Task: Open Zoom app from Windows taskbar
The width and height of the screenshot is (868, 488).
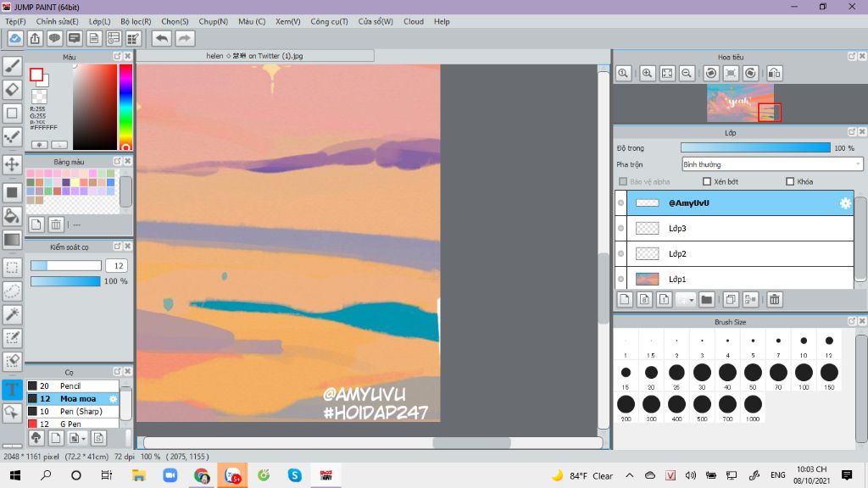Action: (170, 475)
